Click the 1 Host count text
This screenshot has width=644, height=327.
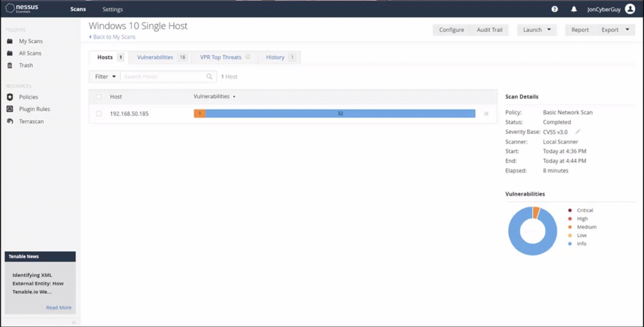(229, 77)
